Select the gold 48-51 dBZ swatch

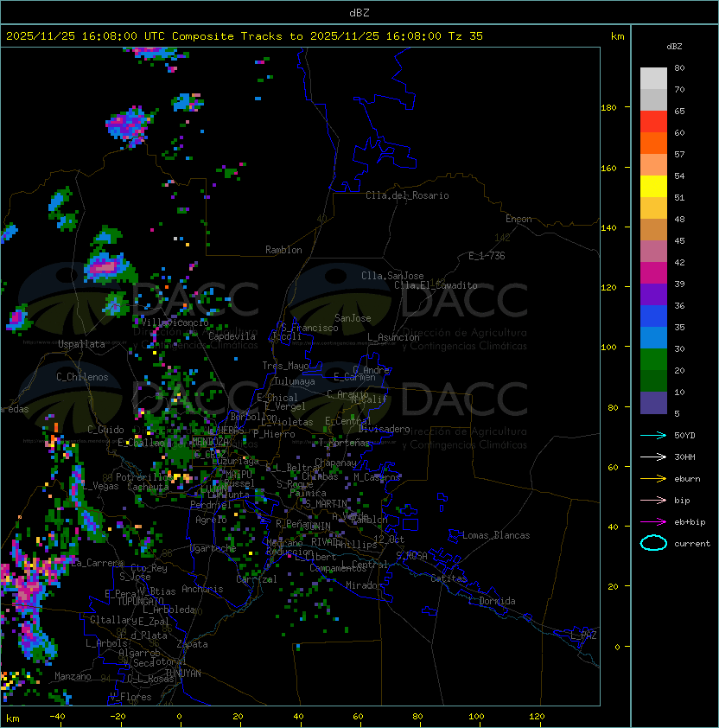tap(653, 208)
